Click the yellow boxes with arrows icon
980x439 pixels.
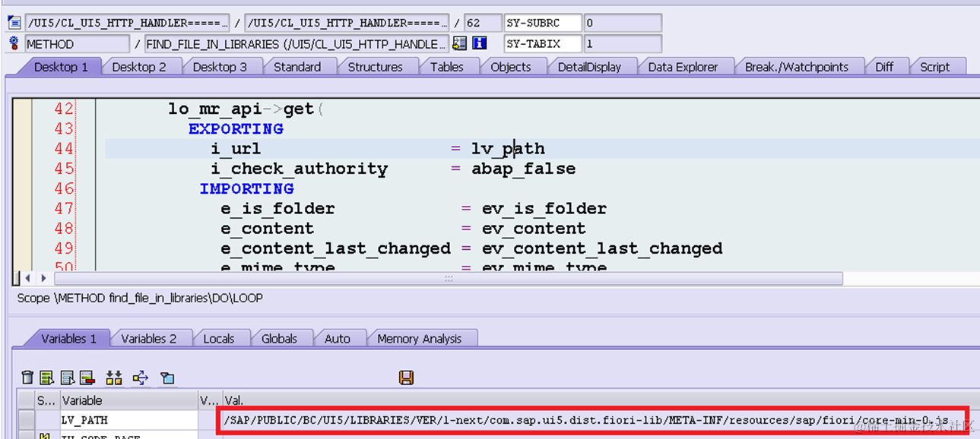[114, 377]
